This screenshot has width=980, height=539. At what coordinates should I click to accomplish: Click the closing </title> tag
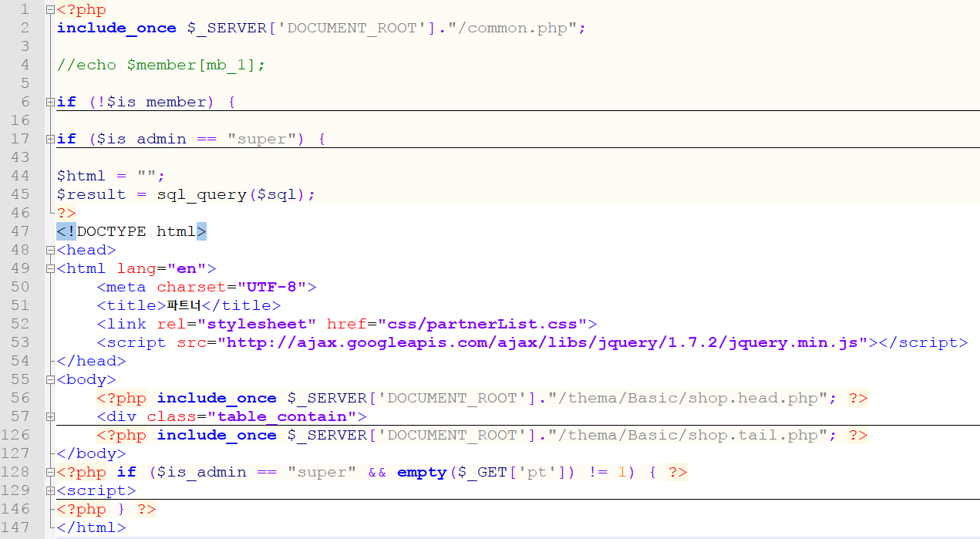(x=241, y=305)
